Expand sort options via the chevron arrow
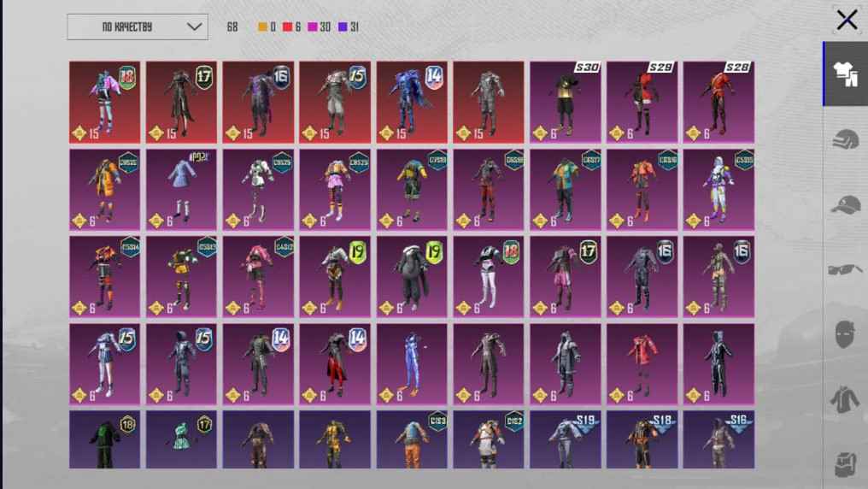Viewport: 868px width, 489px height. [x=194, y=27]
